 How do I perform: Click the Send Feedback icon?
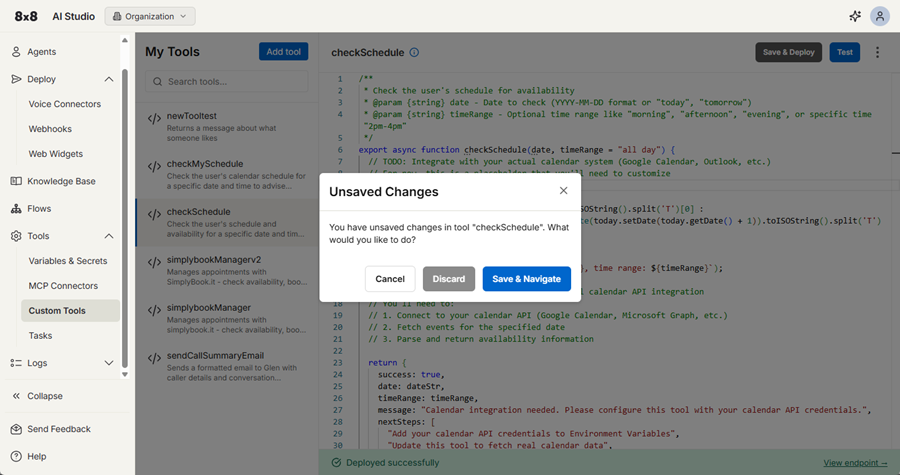pyautogui.click(x=16, y=429)
